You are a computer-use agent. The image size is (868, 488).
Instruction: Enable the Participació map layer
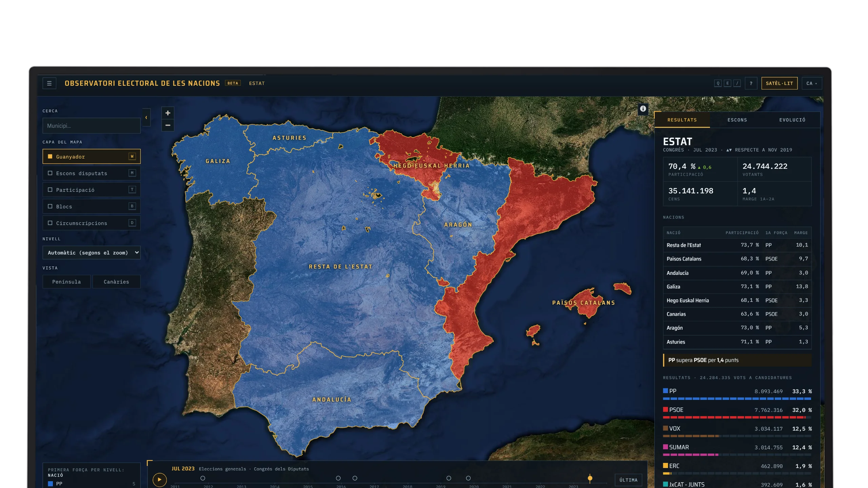[92, 190]
